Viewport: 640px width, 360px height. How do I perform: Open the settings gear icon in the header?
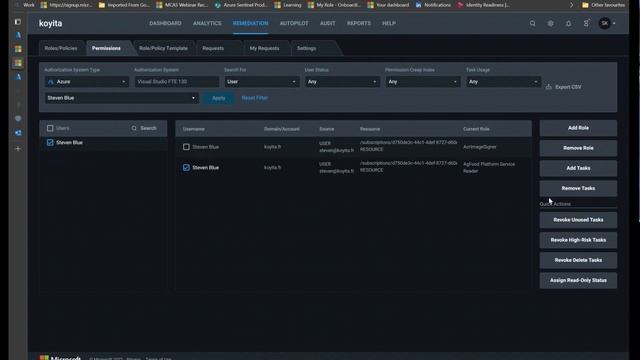pos(551,24)
